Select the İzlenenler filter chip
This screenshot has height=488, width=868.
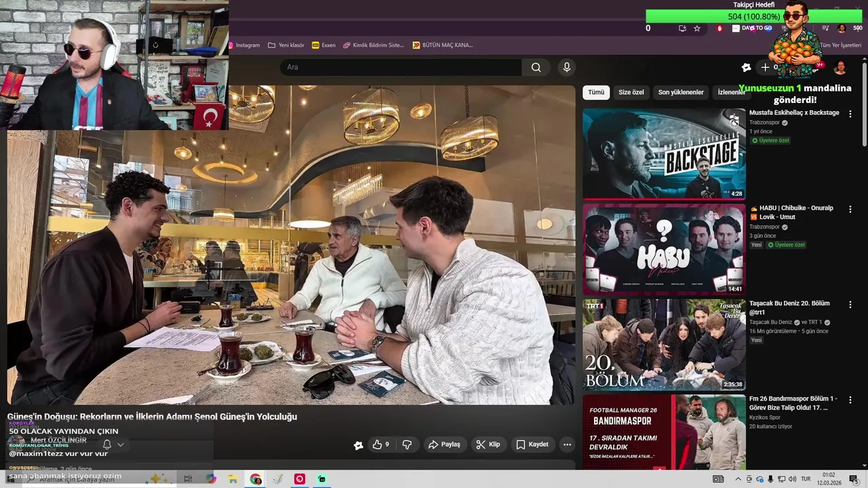point(731,92)
